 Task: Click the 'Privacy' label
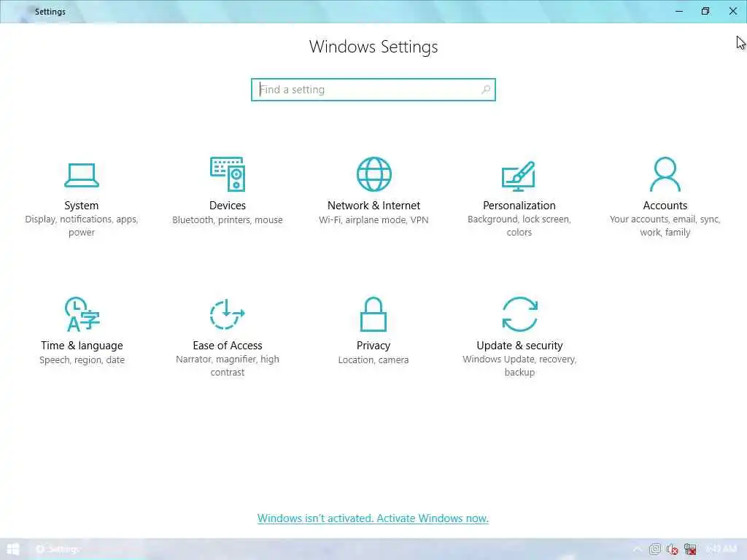pos(373,345)
